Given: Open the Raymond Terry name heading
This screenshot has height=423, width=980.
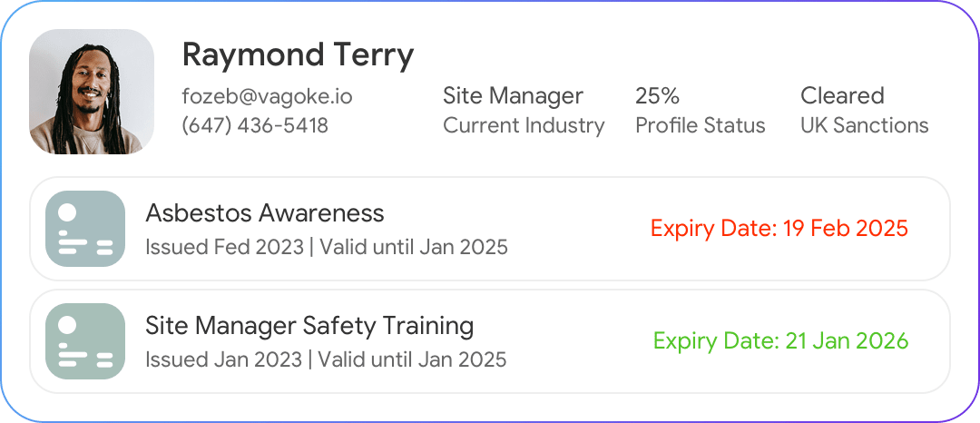Looking at the screenshot, I should pos(299,55).
